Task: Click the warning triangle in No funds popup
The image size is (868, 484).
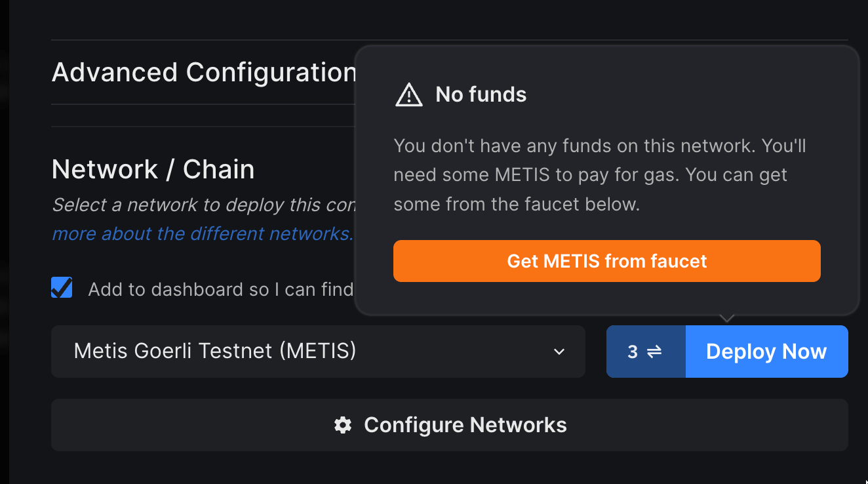Action: coord(408,94)
